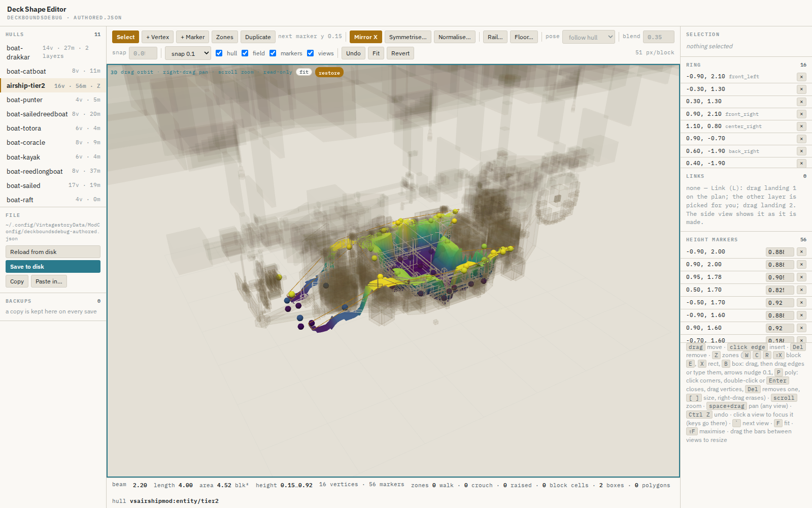This screenshot has width=812, height=508.
Task: Remove center_right ring vertex
Action: tap(801, 126)
